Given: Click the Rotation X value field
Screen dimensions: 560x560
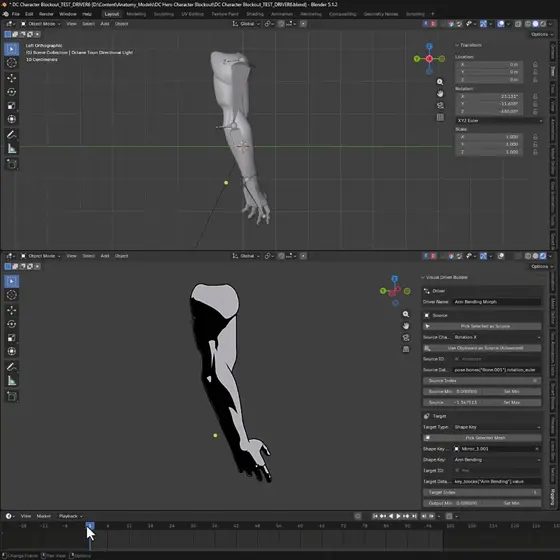Looking at the screenshot, I should (x=489, y=96).
